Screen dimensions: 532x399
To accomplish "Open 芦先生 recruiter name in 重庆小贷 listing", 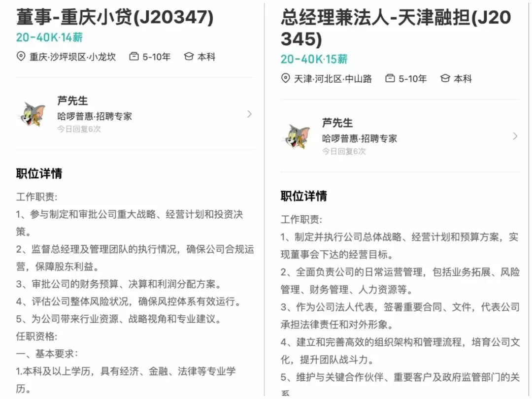I will click(72, 101).
